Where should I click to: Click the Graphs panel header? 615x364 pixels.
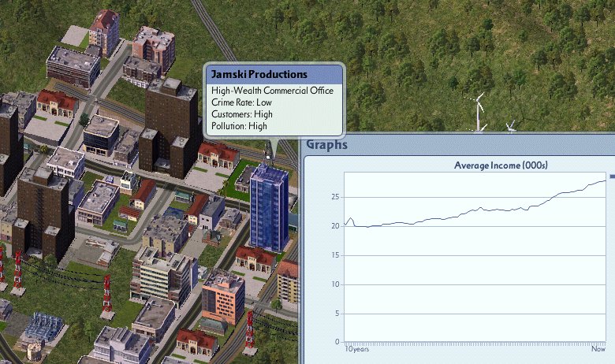[x=326, y=144]
